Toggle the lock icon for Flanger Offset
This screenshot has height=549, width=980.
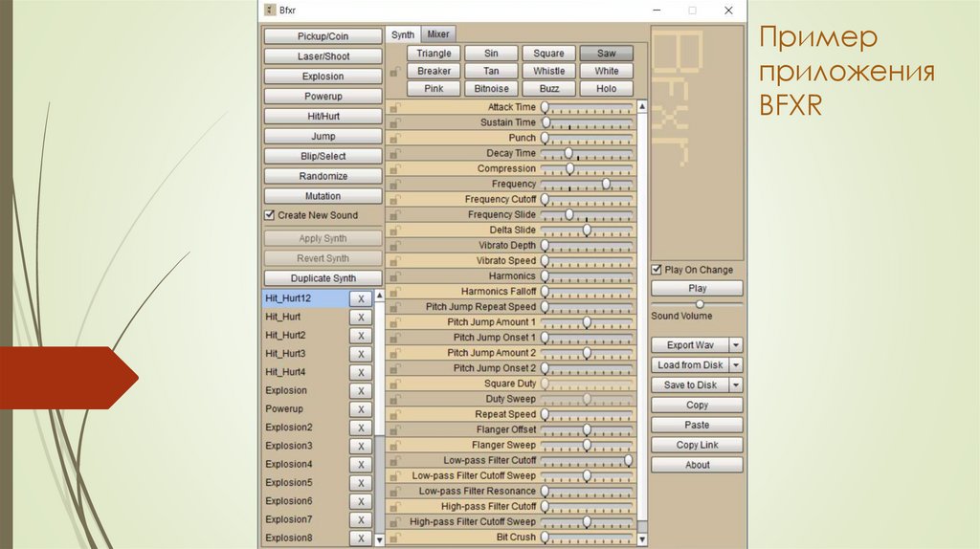coord(395,429)
